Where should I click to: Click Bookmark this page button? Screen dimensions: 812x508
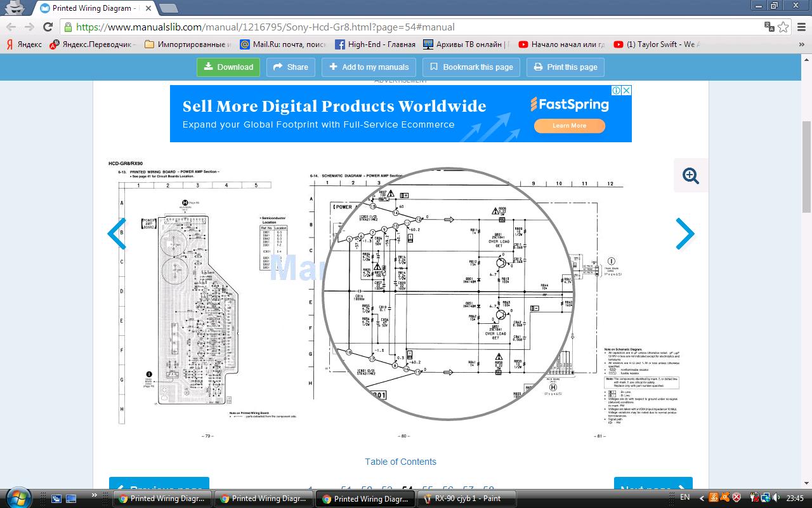471,67
